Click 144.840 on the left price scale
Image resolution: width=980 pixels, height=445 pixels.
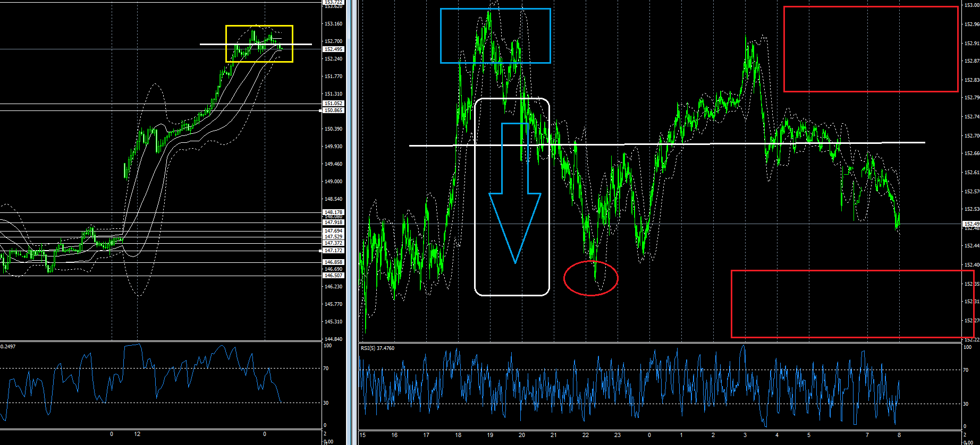334,339
